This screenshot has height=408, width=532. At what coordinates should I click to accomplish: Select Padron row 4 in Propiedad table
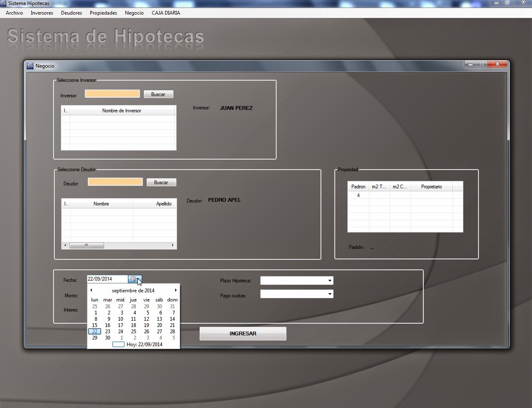(x=358, y=195)
